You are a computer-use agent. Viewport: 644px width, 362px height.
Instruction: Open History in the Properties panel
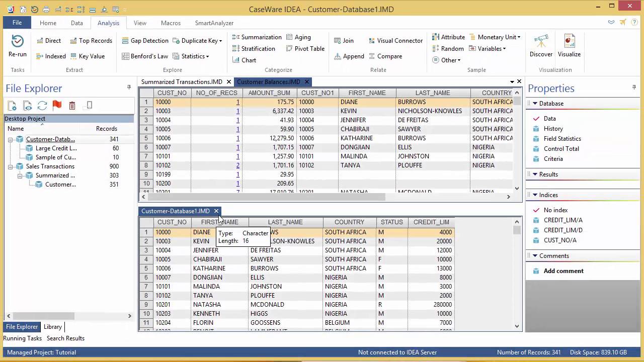553,129
